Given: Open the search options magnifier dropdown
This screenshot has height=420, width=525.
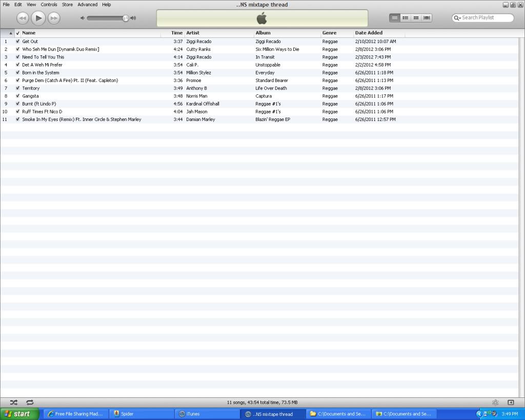Looking at the screenshot, I should click(x=457, y=18).
